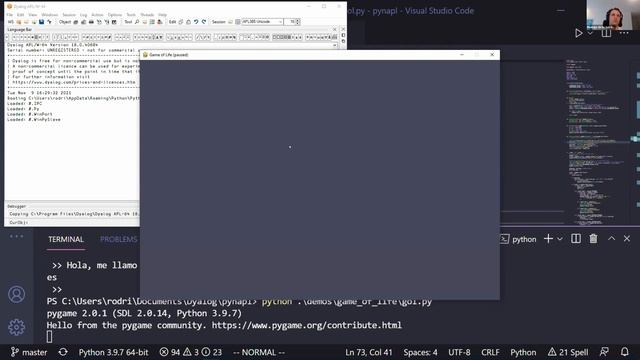This screenshot has width=640, height=360.
Task: Open the terminal panel overflow ellipsis
Action: pos(16,236)
